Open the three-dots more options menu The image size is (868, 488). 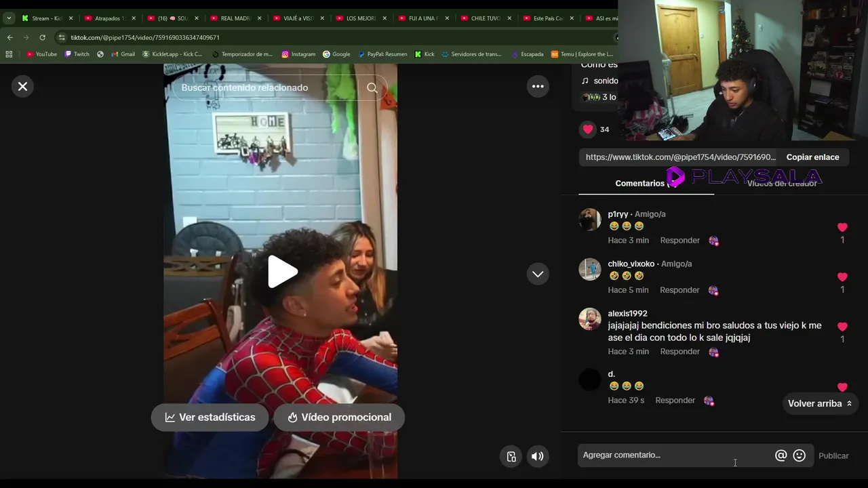point(538,86)
